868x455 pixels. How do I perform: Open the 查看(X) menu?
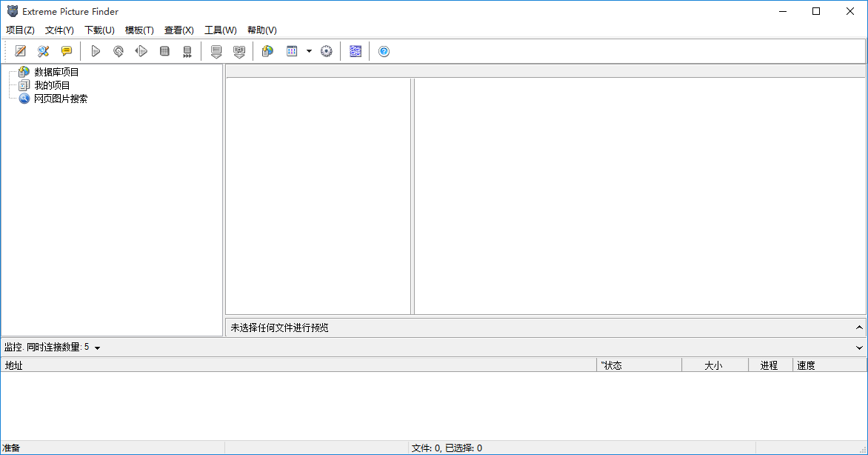pos(178,30)
